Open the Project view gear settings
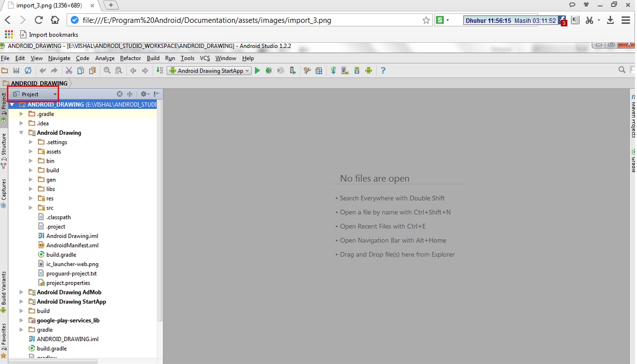This screenshot has width=637, height=364. [143, 93]
